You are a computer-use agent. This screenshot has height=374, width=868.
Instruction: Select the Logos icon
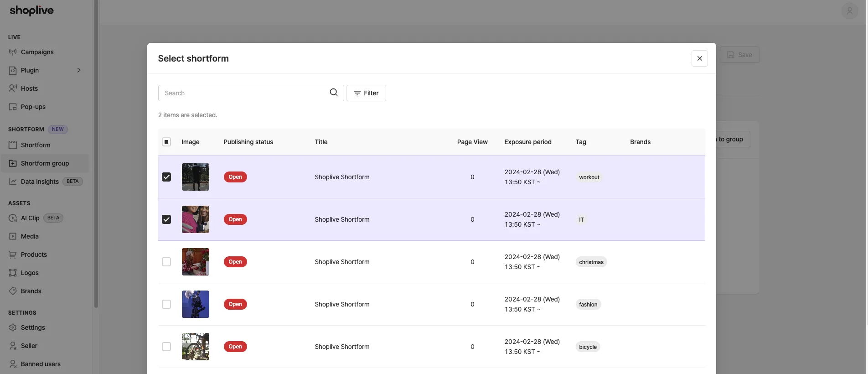[13, 273]
